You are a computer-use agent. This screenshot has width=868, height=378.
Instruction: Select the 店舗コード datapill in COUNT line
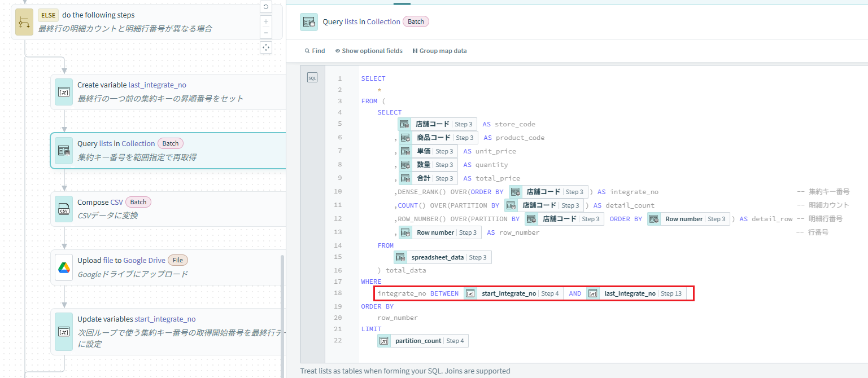[544, 205]
